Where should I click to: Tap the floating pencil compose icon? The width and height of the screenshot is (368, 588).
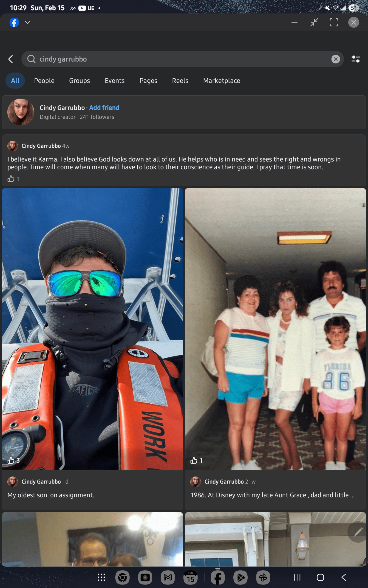358,532
